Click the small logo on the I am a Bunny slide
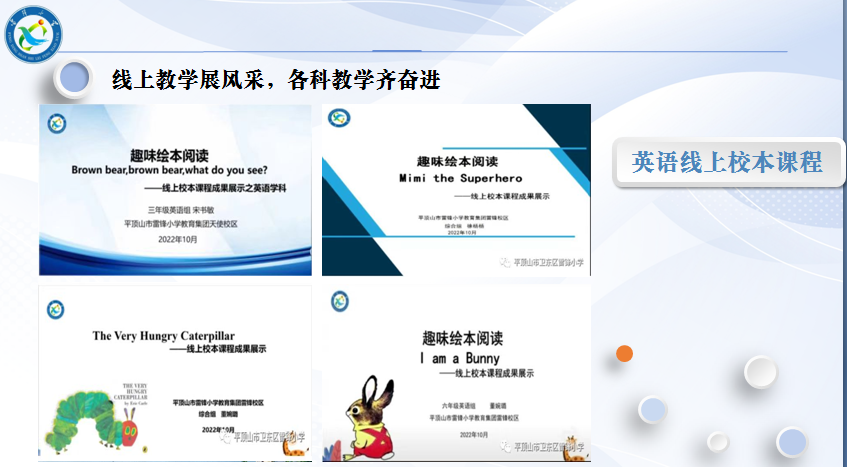The width and height of the screenshot is (847, 467). pos(340,300)
